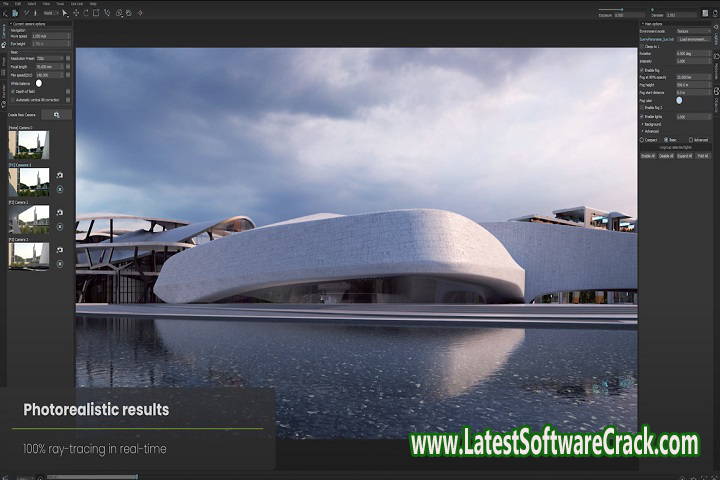Activate the move gizmo tool

(75, 13)
